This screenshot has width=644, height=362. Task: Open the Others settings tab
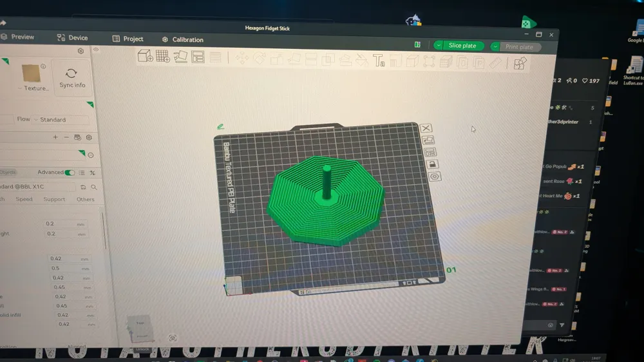tap(86, 199)
